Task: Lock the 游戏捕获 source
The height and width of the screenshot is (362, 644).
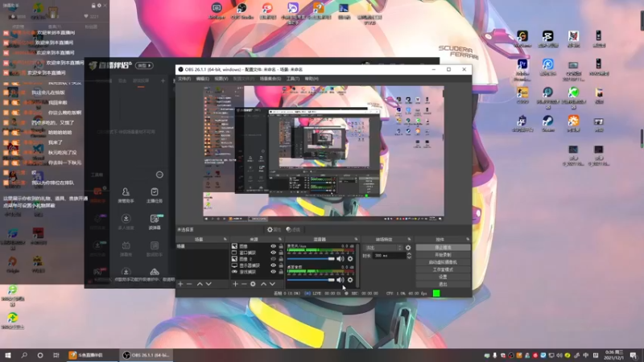Action: (x=281, y=272)
